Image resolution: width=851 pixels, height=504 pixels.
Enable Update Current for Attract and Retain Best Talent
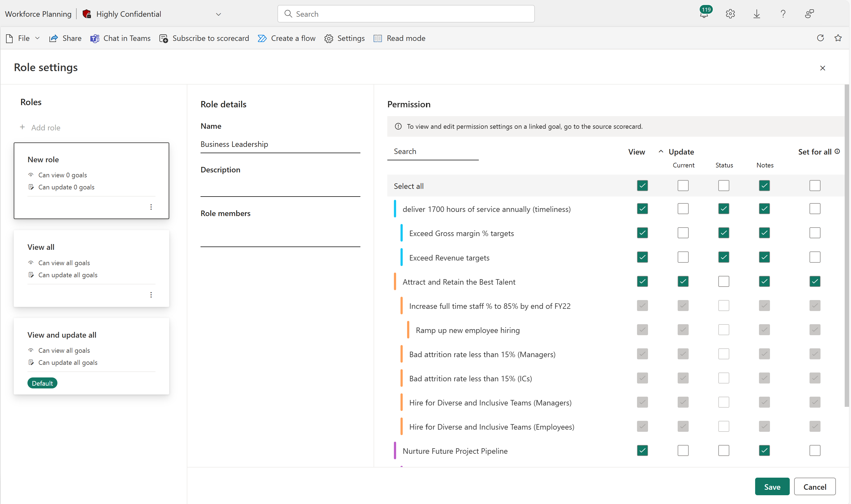point(683,281)
